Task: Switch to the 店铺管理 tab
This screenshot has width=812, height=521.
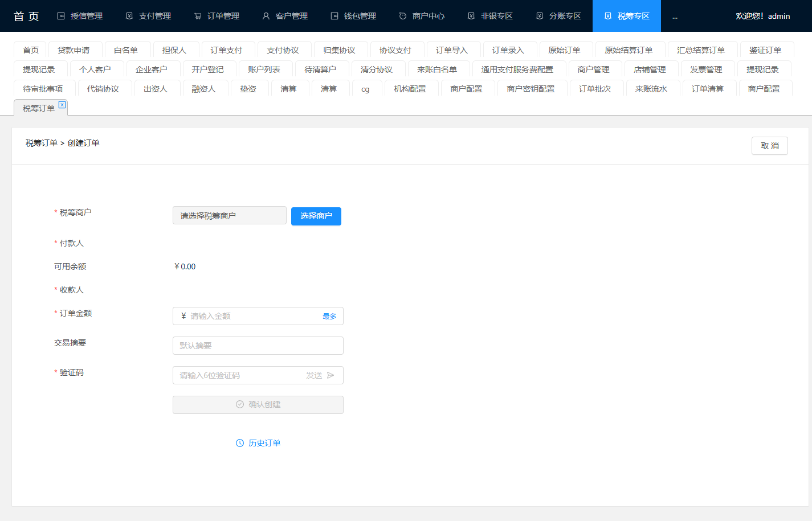Action: pyautogui.click(x=650, y=69)
